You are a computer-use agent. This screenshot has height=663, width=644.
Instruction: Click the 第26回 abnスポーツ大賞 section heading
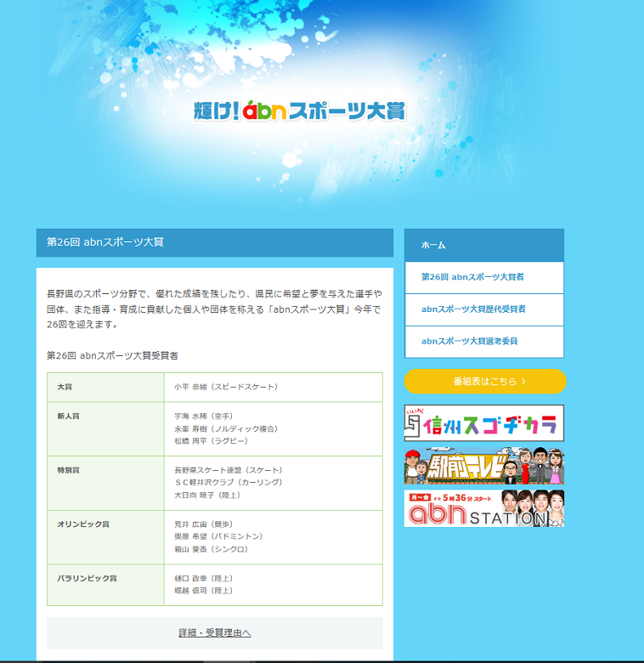tap(105, 242)
